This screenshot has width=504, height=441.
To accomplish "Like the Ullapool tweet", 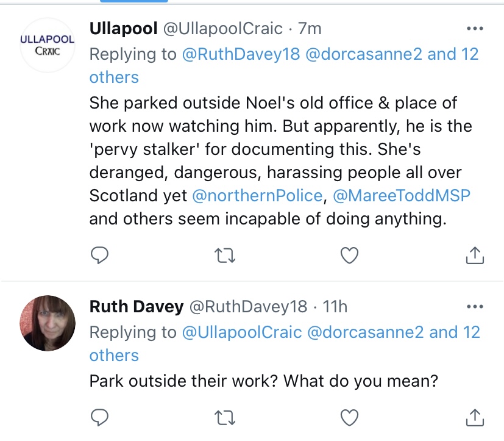I will 349,257.
